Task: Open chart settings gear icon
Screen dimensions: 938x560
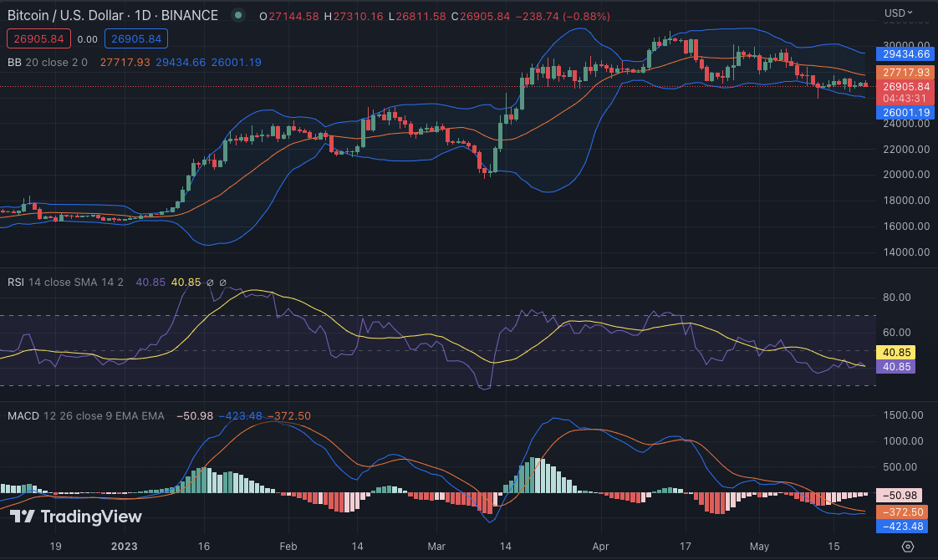Action: click(907, 546)
